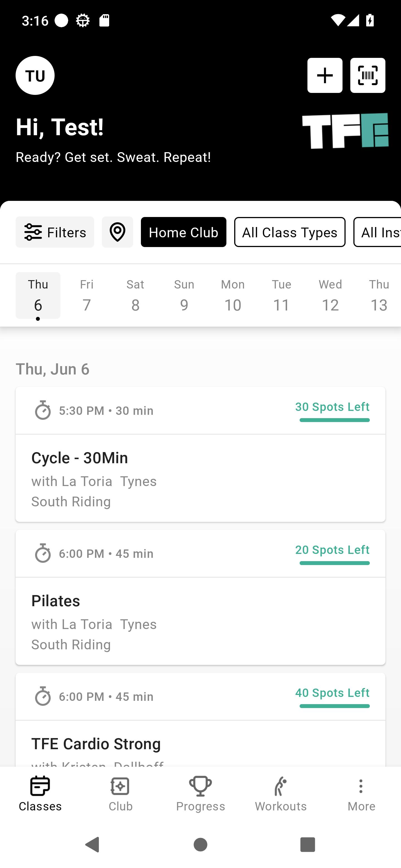Select Tue 11 date tab
Image resolution: width=401 pixels, height=868 pixels.
[x=282, y=295]
